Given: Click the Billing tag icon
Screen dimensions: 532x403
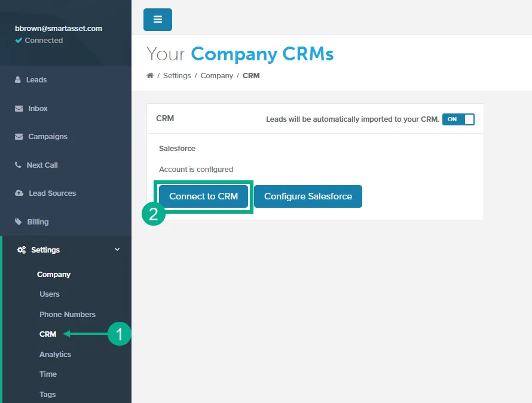Looking at the screenshot, I should click(19, 222).
